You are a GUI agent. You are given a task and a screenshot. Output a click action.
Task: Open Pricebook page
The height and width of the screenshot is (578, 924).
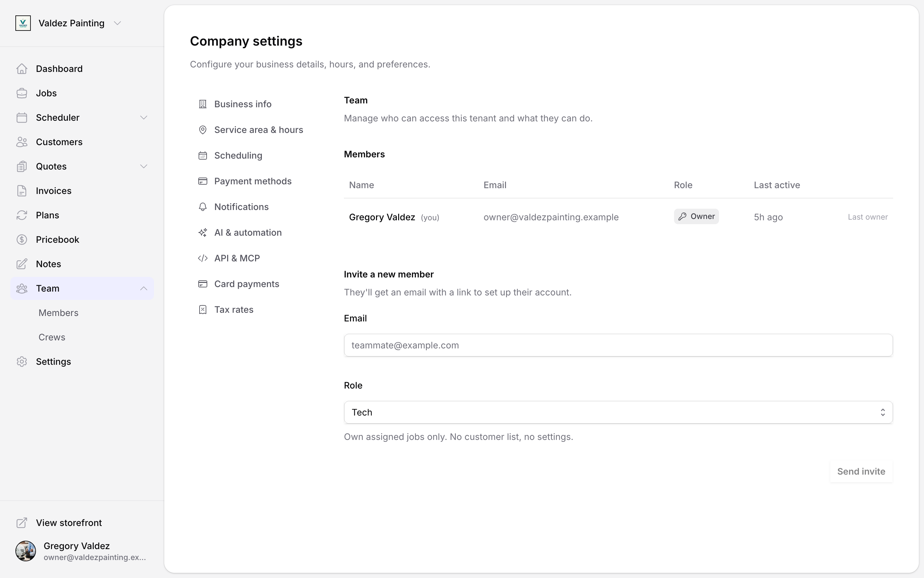tap(82, 240)
